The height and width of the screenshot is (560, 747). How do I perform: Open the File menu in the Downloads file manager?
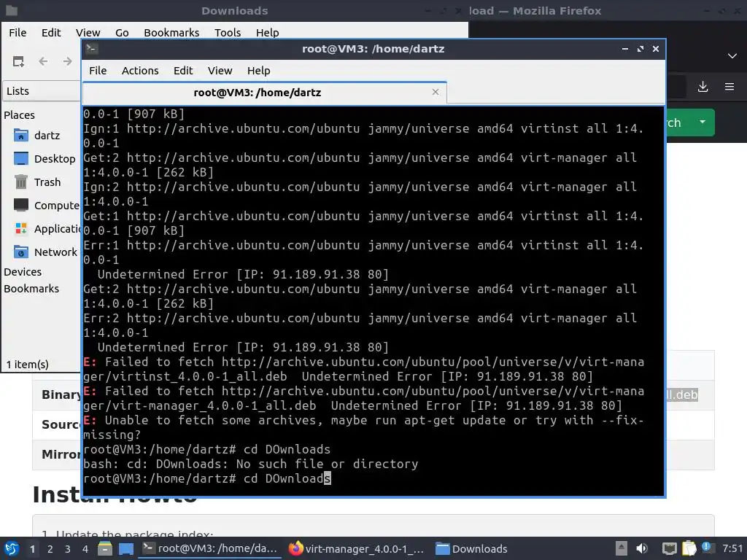point(18,32)
